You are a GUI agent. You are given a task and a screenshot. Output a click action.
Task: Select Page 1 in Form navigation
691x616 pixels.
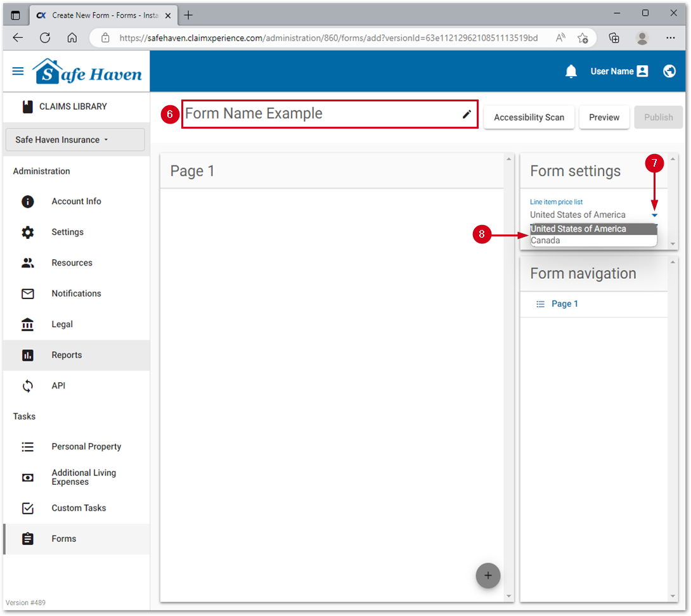coord(564,304)
